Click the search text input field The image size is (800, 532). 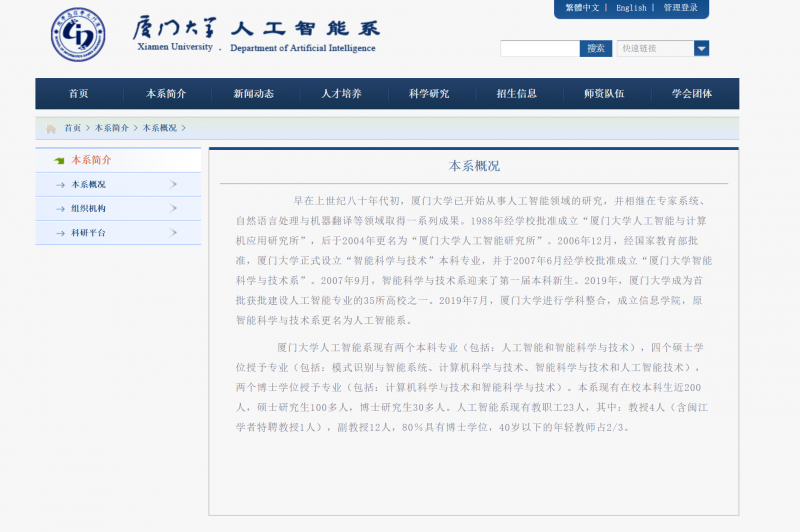(540, 48)
